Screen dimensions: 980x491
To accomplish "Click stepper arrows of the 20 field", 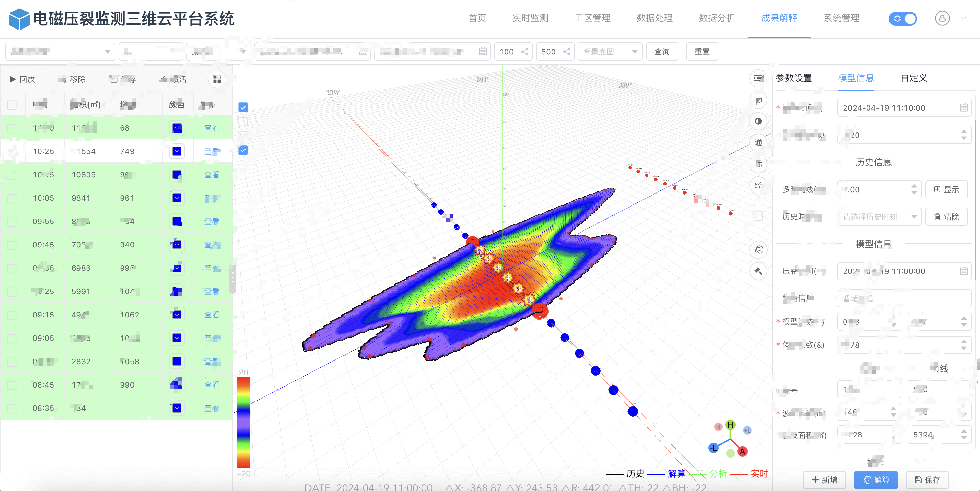I will (964, 135).
